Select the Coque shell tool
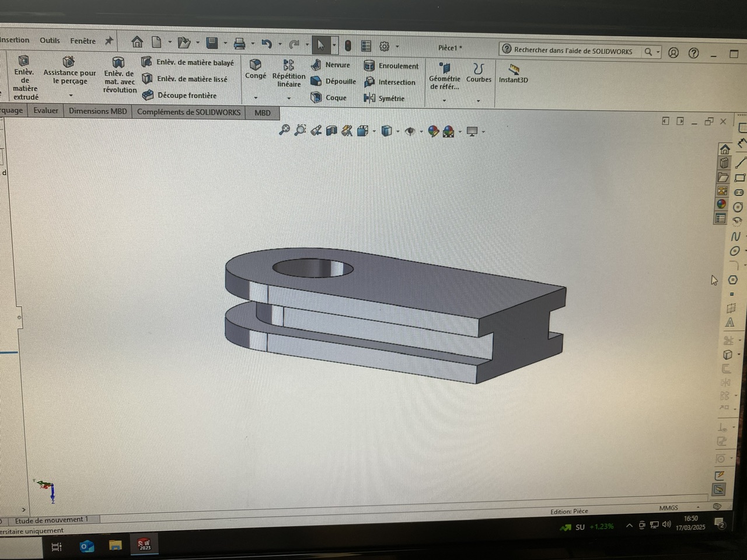The image size is (747, 560). click(x=329, y=97)
